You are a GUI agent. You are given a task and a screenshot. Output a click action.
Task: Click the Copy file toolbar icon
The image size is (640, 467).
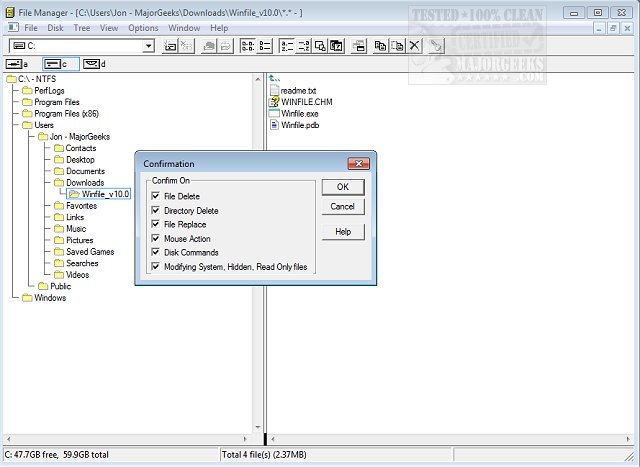point(380,46)
